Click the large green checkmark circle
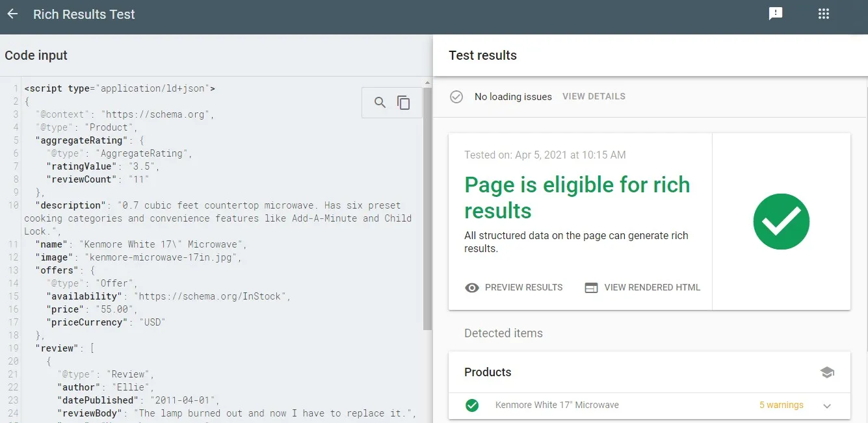Image resolution: width=868 pixels, height=423 pixels. pos(781,222)
